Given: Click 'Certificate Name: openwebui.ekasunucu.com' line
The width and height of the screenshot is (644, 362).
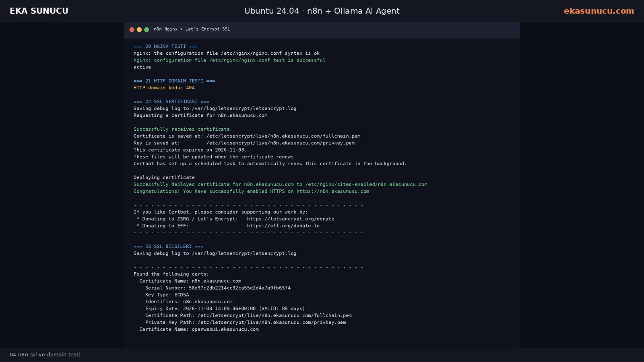Looking at the screenshot, I should tap(199, 329).
